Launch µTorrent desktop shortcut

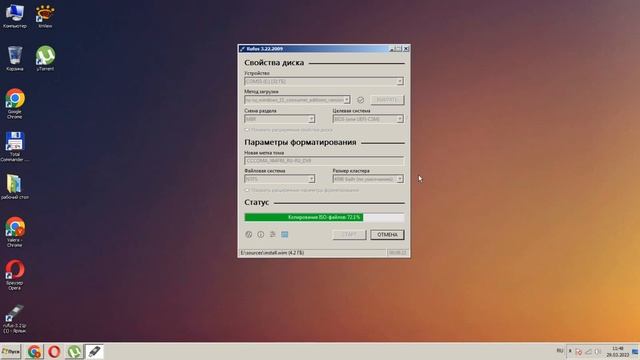coord(45,58)
